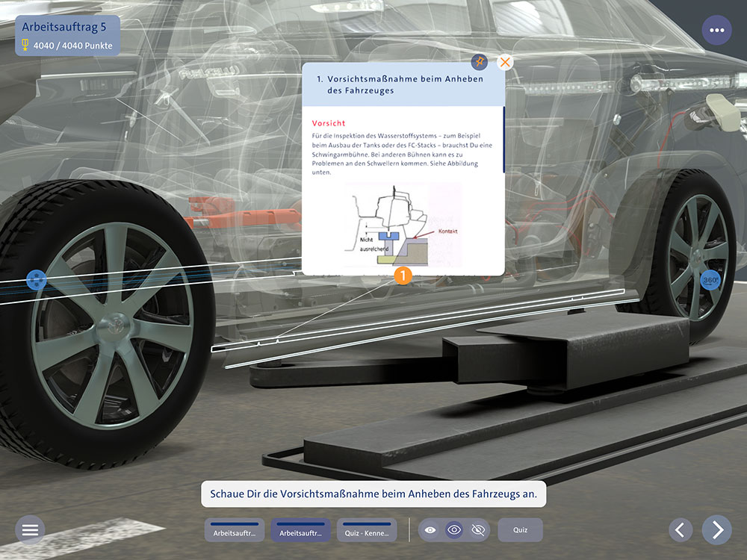Activate the 360° view button
The width and height of the screenshot is (747, 560).
tap(710, 280)
